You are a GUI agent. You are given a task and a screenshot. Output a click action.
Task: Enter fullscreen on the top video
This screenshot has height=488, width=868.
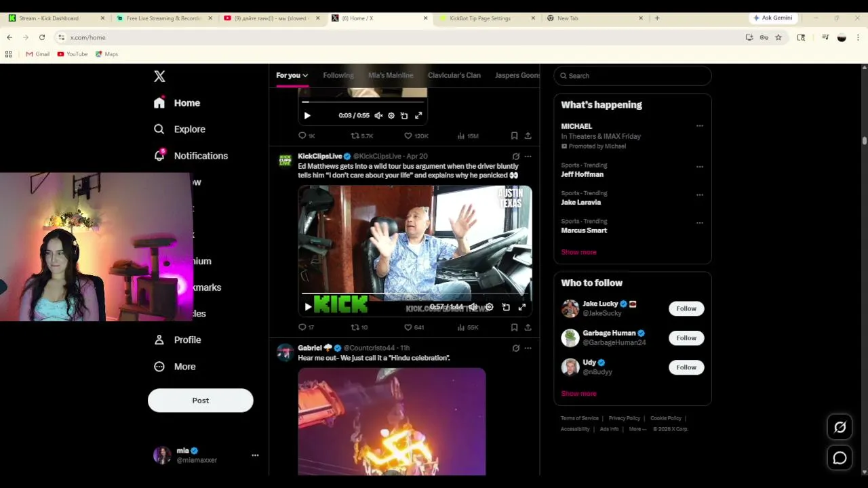point(418,115)
